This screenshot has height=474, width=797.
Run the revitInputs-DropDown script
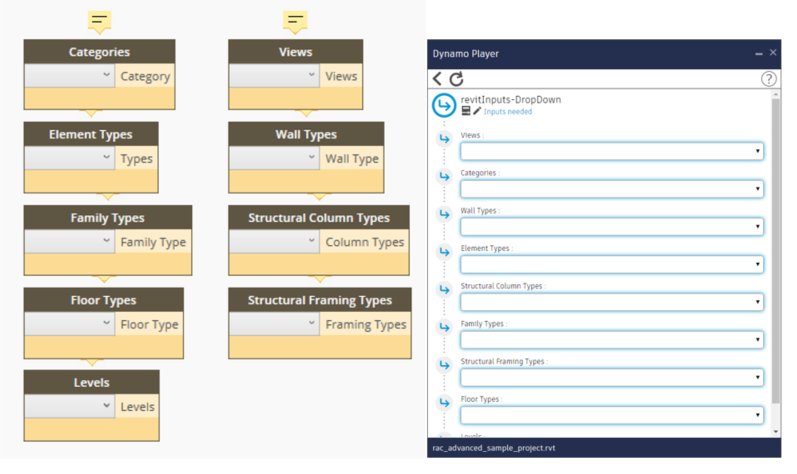tap(444, 104)
